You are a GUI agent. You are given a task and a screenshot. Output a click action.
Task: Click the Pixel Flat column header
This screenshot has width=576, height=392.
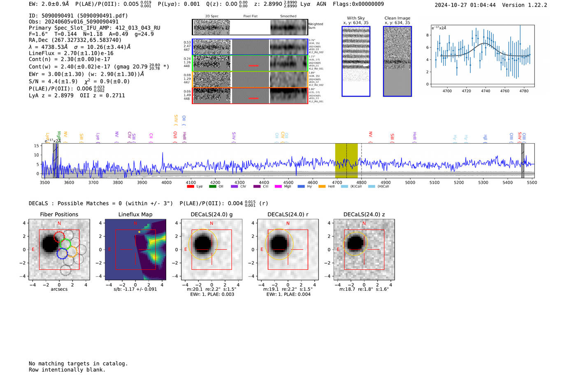coord(250,16)
